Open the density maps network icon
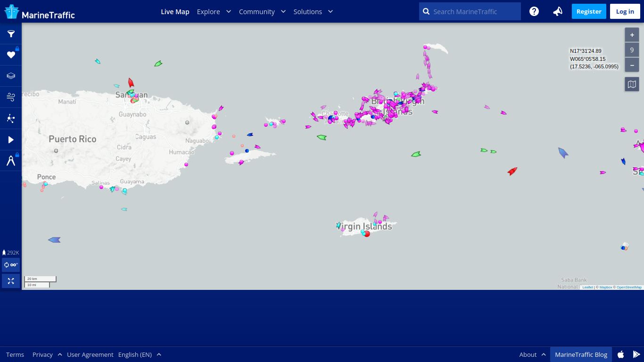 [x=11, y=118]
